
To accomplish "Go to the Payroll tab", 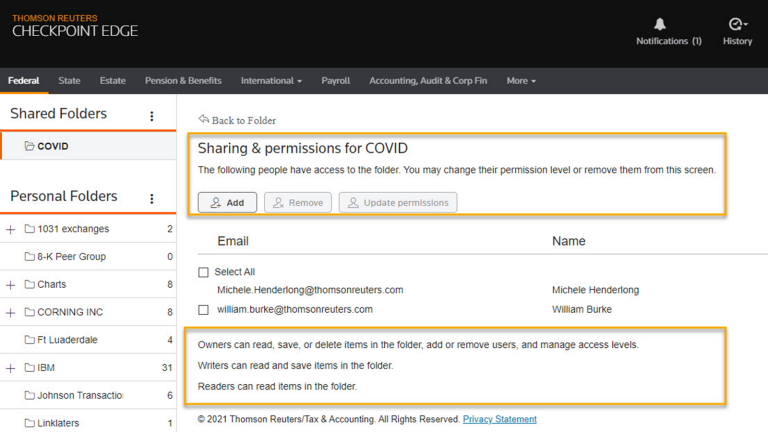I will [x=335, y=80].
